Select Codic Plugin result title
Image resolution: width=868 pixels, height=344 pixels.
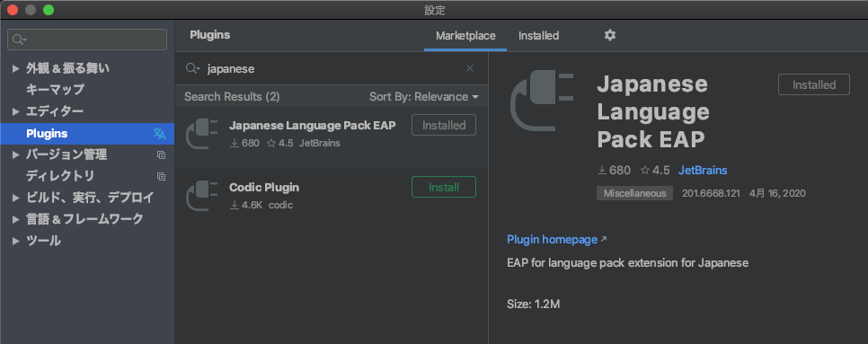coord(264,188)
